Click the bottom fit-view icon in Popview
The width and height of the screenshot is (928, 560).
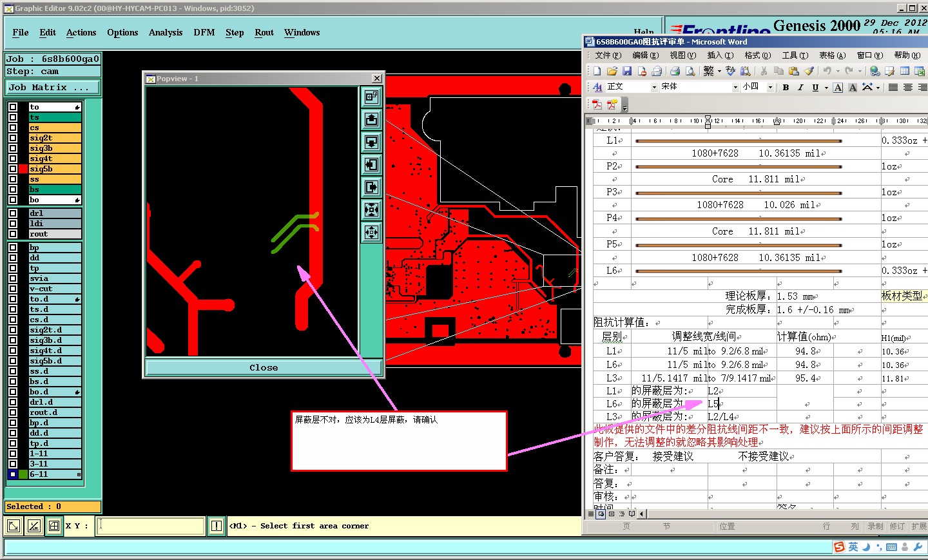pyautogui.click(x=372, y=232)
